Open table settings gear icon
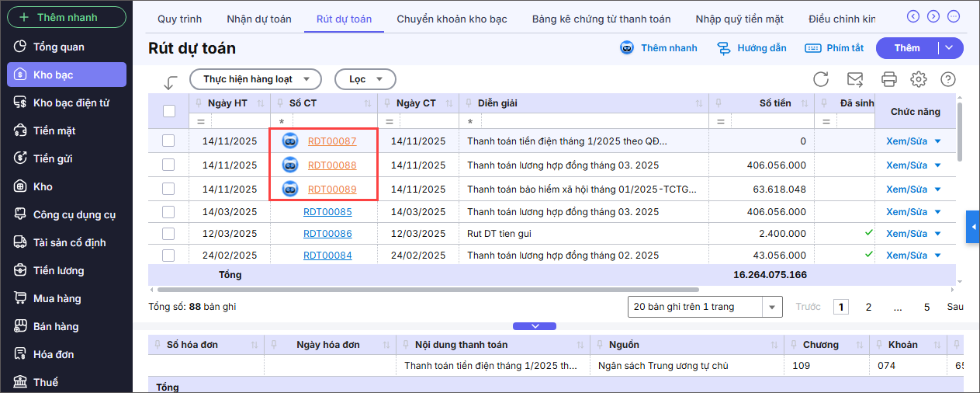980x393 pixels. (x=919, y=79)
